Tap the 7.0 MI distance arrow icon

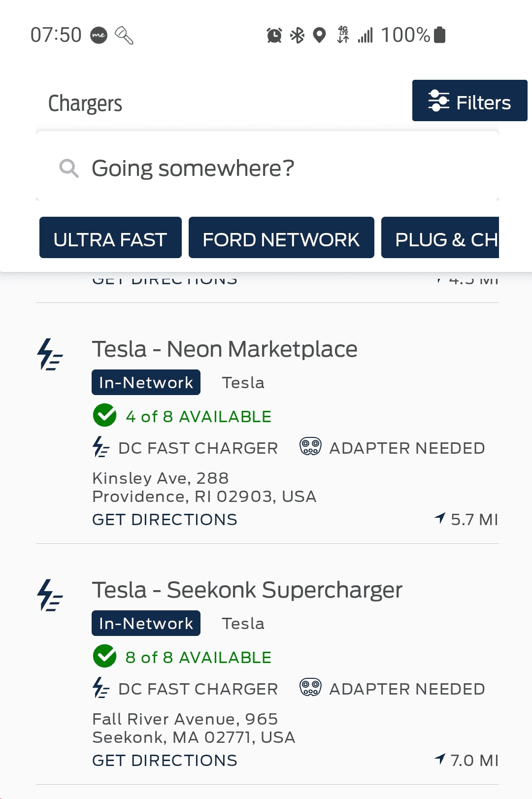[440, 759]
